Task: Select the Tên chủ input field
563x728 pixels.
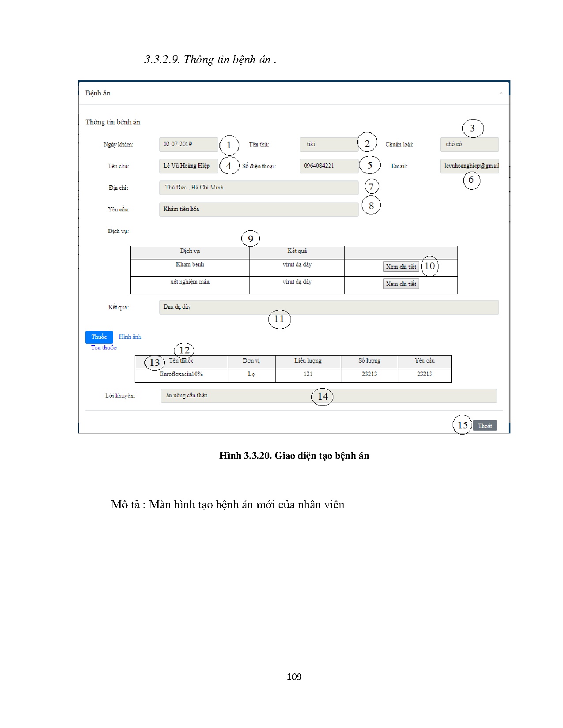Action: point(188,166)
